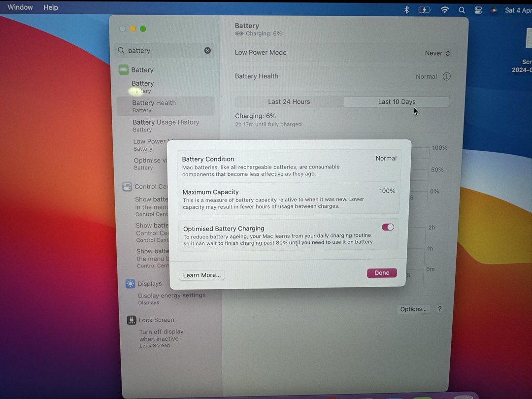Click 2h 17m until fully charged text
Viewport: 532px width, 399px height.
click(268, 125)
